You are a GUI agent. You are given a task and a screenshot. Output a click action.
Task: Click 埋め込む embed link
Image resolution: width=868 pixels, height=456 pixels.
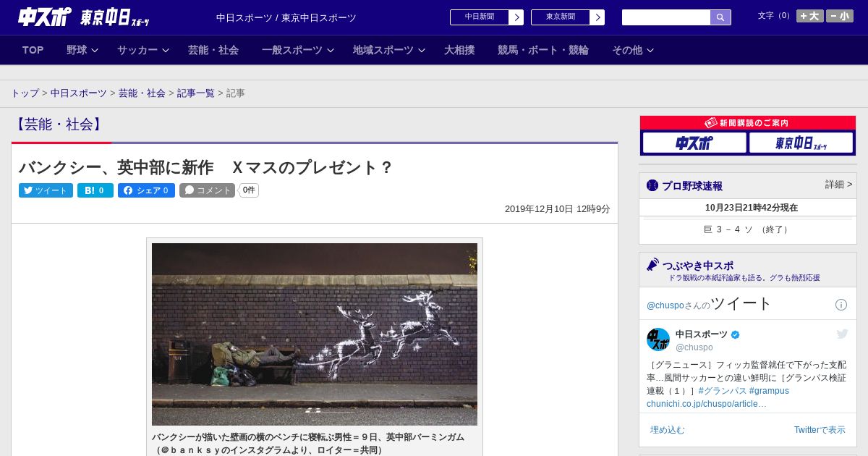click(667, 430)
